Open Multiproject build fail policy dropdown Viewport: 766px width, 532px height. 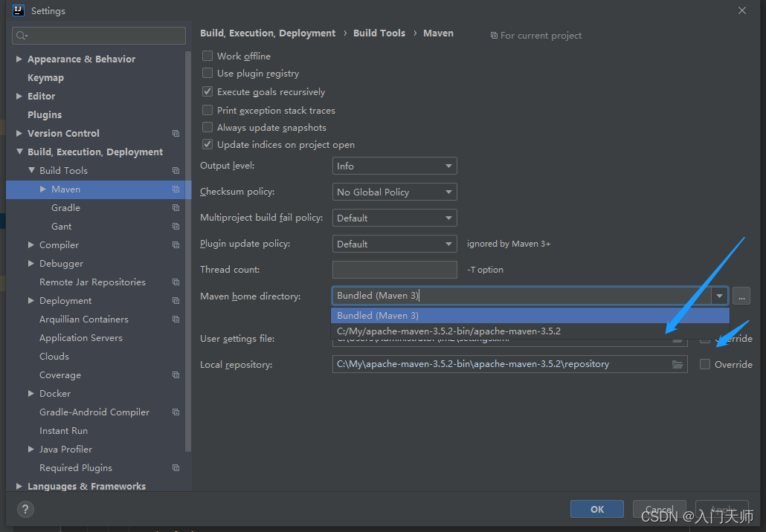(x=395, y=218)
